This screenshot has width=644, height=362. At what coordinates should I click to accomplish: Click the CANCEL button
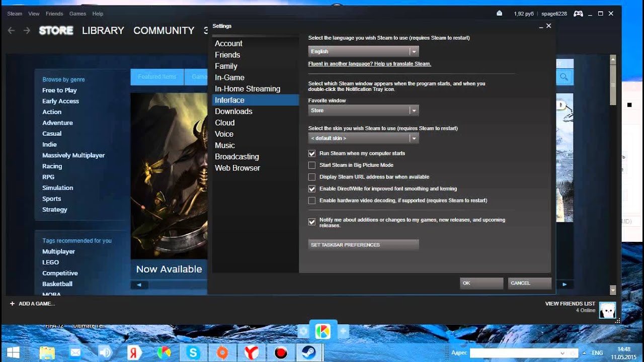pos(529,283)
